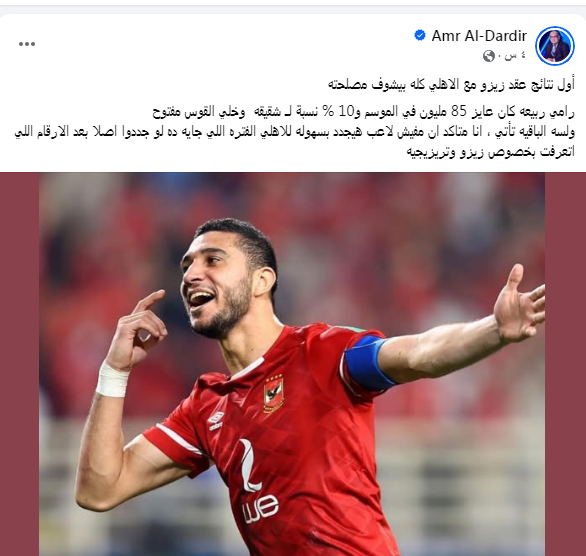Click the post's first headline line mentioning زيزو
This screenshot has height=556, width=586.
pos(451,84)
